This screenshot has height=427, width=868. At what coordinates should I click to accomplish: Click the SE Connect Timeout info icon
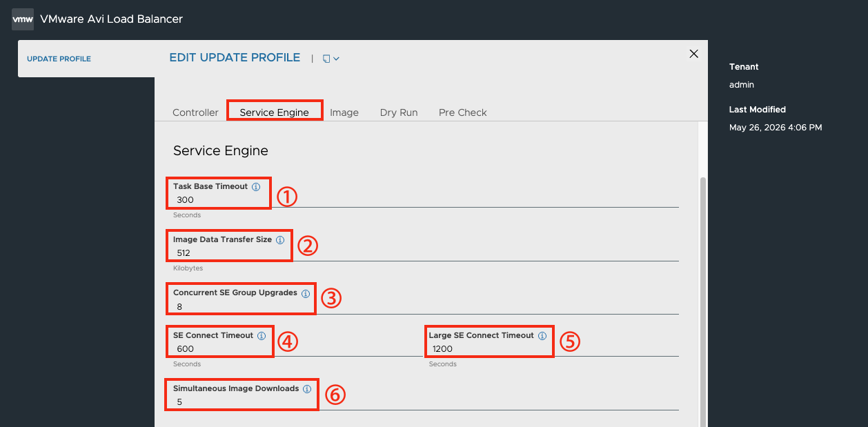click(262, 336)
